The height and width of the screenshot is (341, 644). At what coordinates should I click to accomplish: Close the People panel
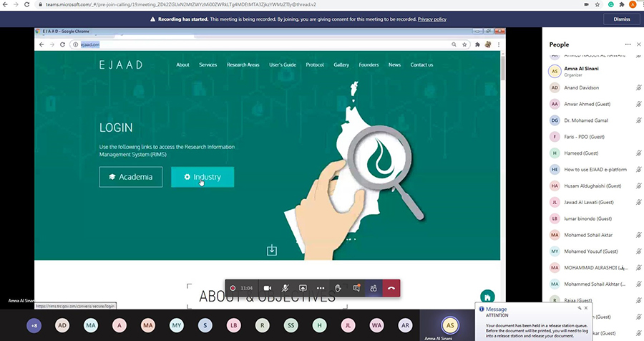(639, 44)
